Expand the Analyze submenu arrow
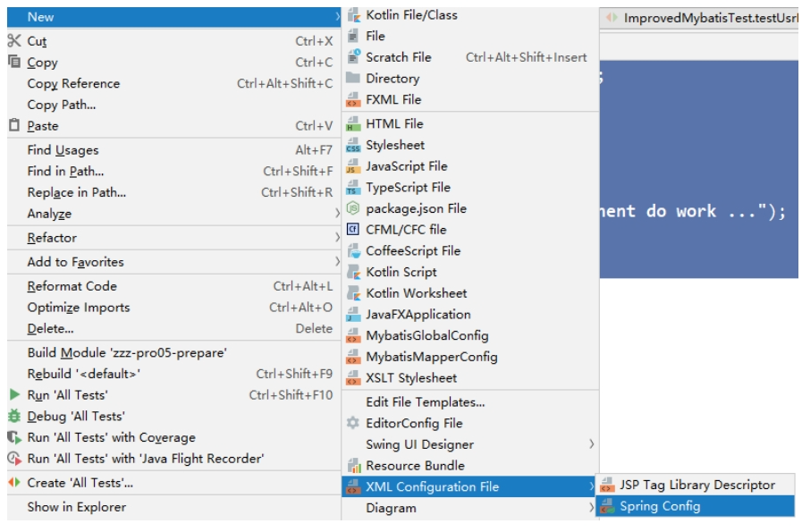 coord(337,214)
